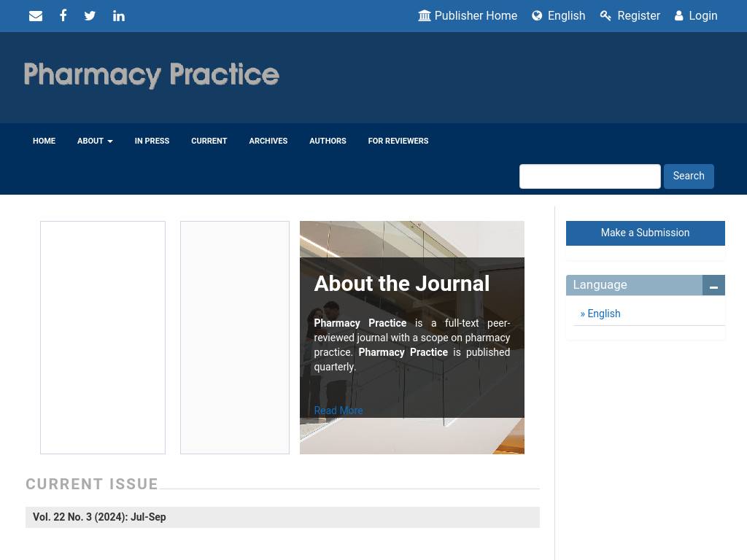Open the Archives menu item
The image size is (747, 560).
[268, 141]
